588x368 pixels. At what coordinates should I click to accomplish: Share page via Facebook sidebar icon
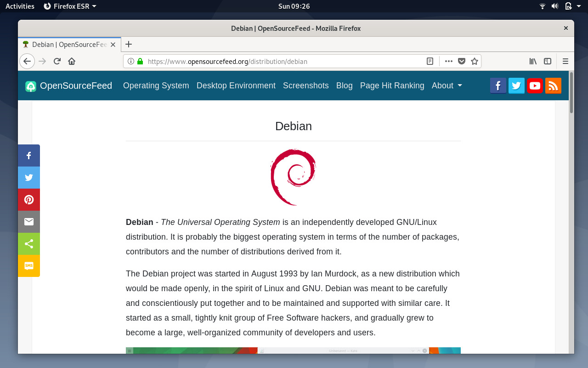(x=29, y=155)
